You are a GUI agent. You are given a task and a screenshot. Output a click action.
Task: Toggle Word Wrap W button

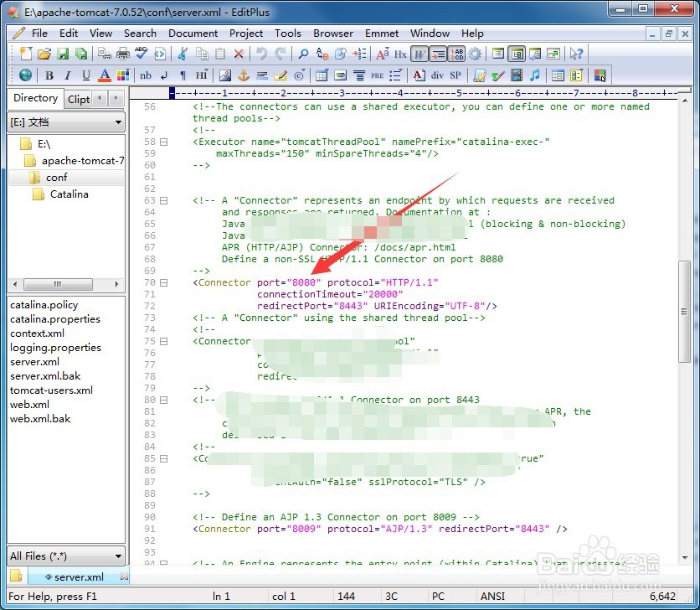click(419, 54)
